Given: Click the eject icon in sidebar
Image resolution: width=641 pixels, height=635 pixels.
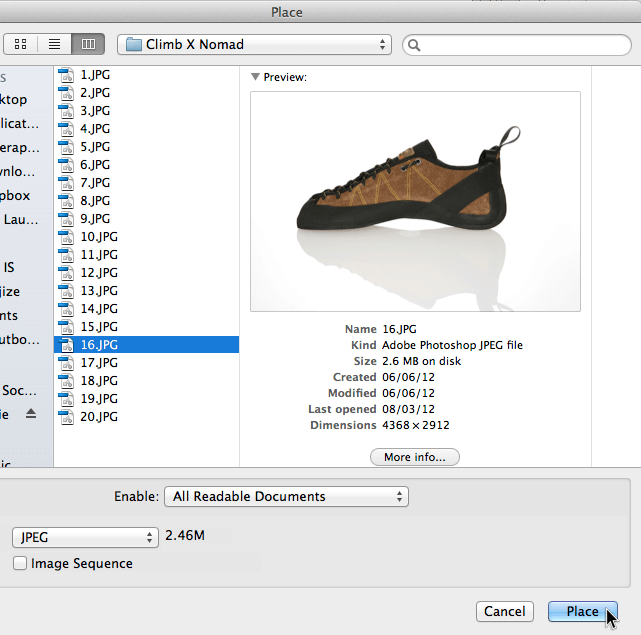Looking at the screenshot, I should click(x=31, y=414).
